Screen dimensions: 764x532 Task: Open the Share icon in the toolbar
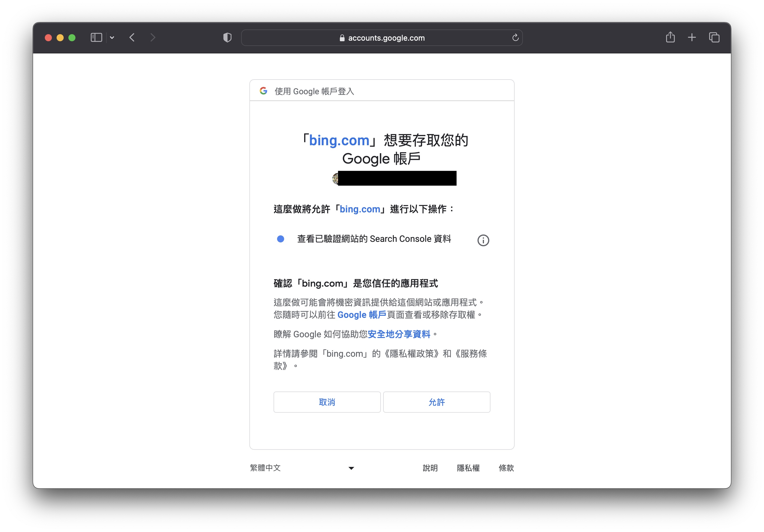(x=670, y=37)
